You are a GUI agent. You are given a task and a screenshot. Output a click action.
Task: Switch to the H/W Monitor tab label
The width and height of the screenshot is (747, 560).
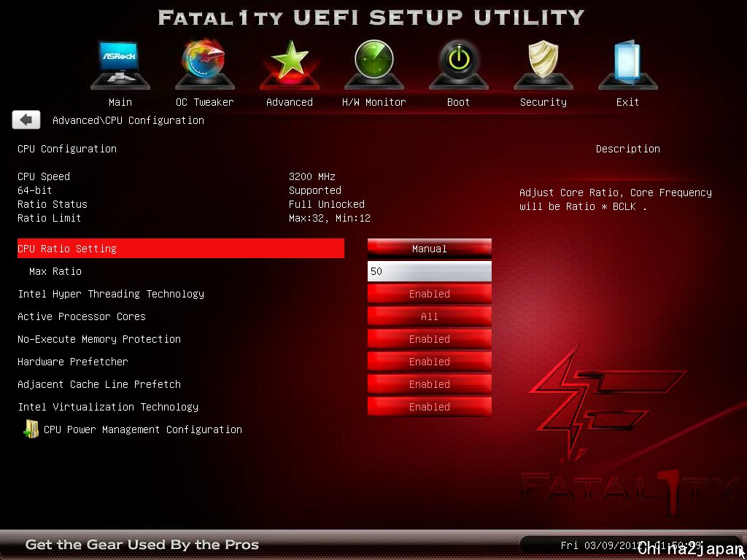(374, 102)
